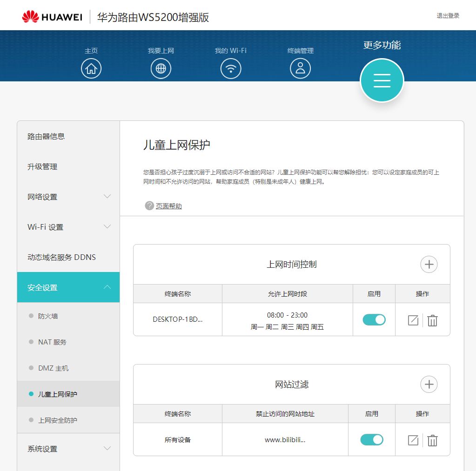The height and width of the screenshot is (471, 476).
Task: Click the Wi-Fi 设置 sidebar label
Action: point(45,227)
